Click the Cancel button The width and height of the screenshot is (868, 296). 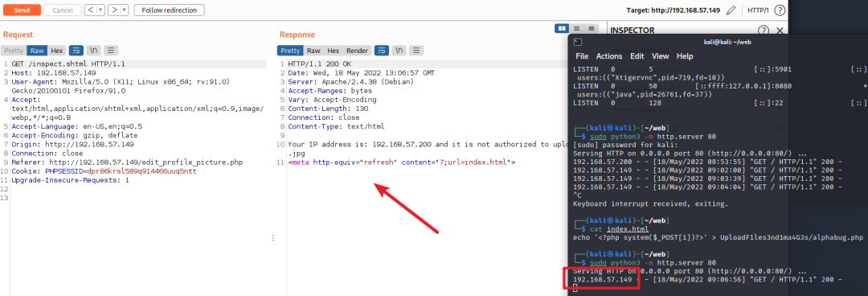(x=63, y=10)
